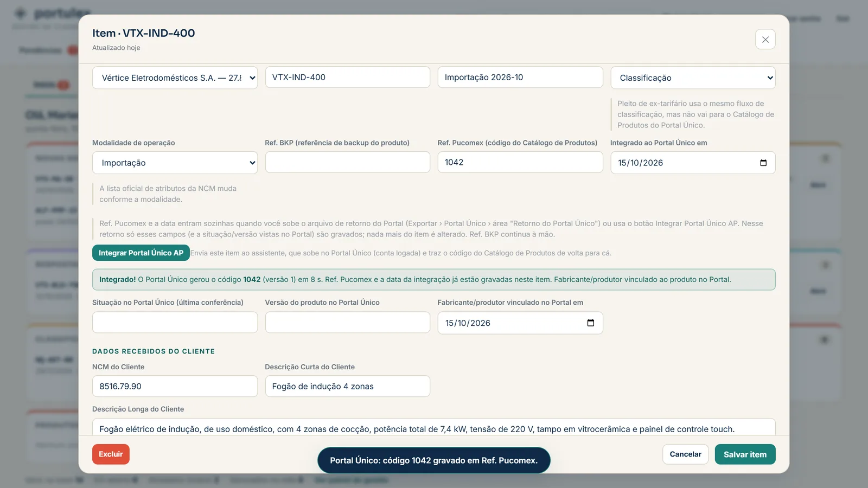Click the Importação 2026-10 input field
Screen dimensions: 868x488
click(520, 78)
